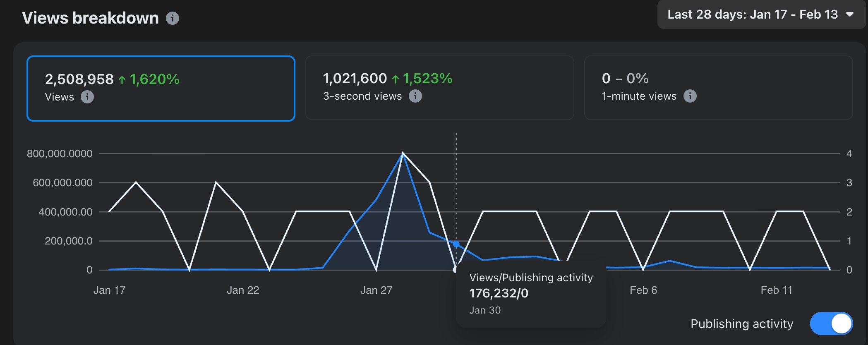Screen dimensions: 868x345
Task: Open the Last 28 days date selector
Action: [x=752, y=14]
